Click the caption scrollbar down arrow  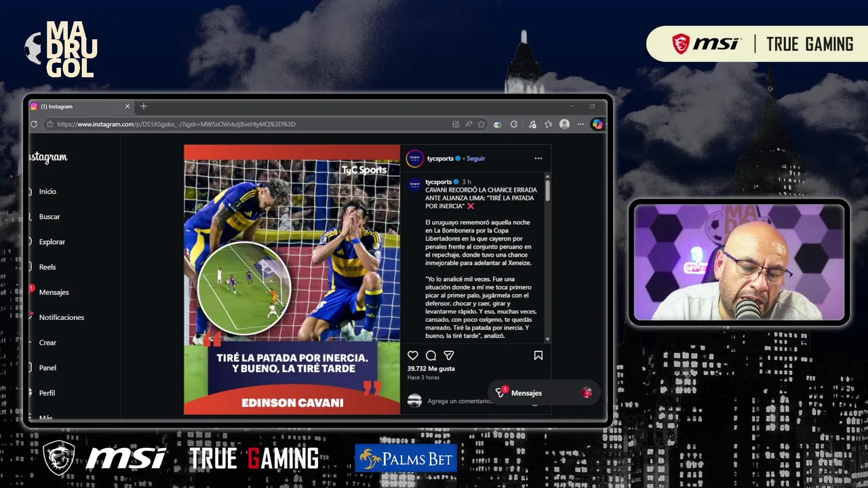click(547, 340)
